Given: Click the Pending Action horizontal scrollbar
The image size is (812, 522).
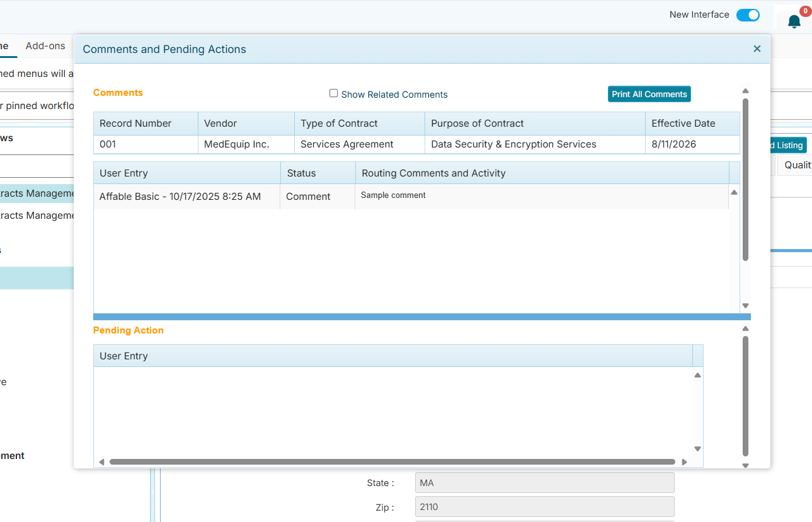Looking at the screenshot, I should (392, 462).
